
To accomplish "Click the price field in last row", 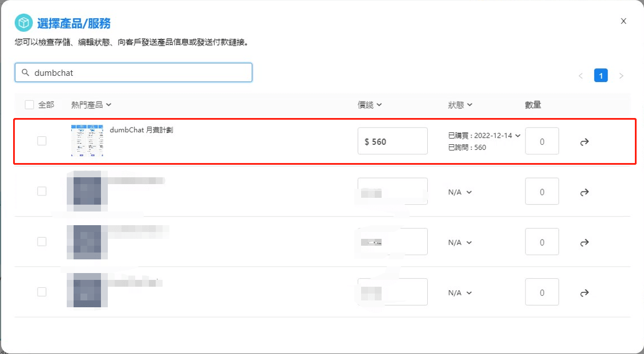I will click(x=392, y=291).
